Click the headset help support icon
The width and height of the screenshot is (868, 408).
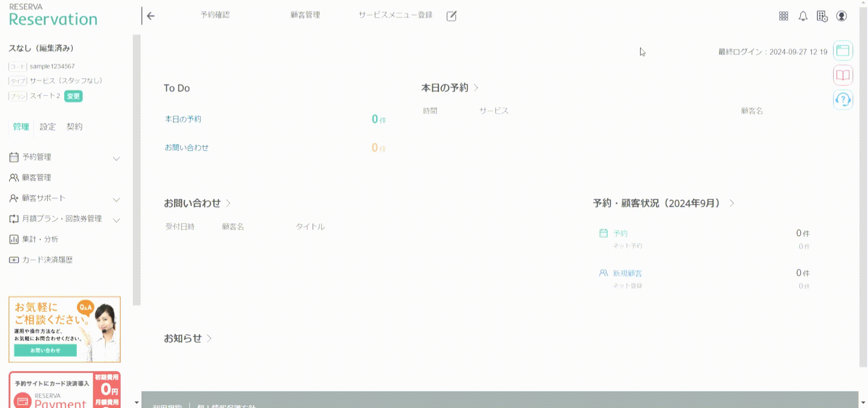click(x=843, y=100)
